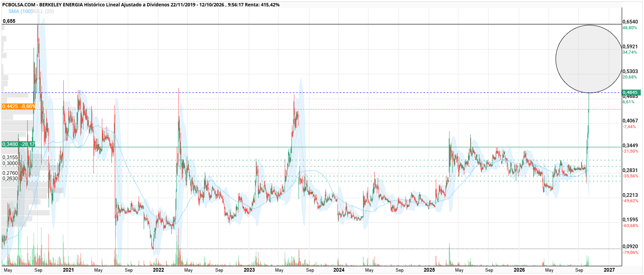
Task: Click the 2027 year label on time axis
Action: 610,270
